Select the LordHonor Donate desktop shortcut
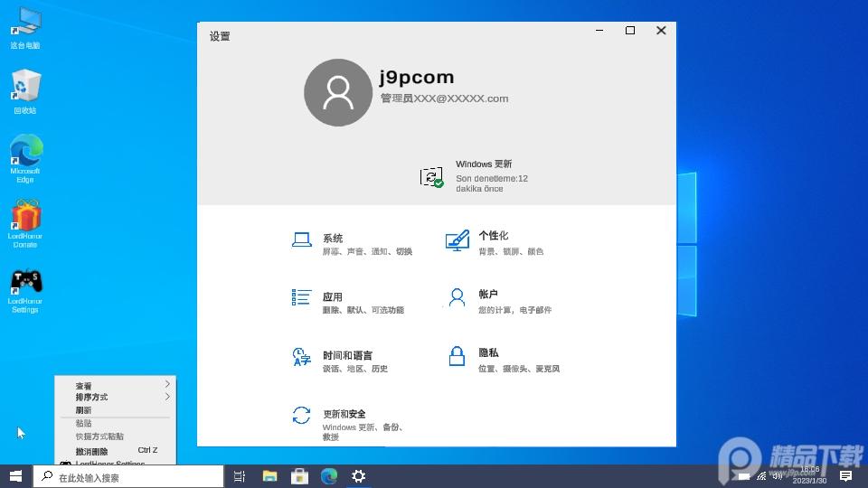The image size is (868, 488). [25, 223]
